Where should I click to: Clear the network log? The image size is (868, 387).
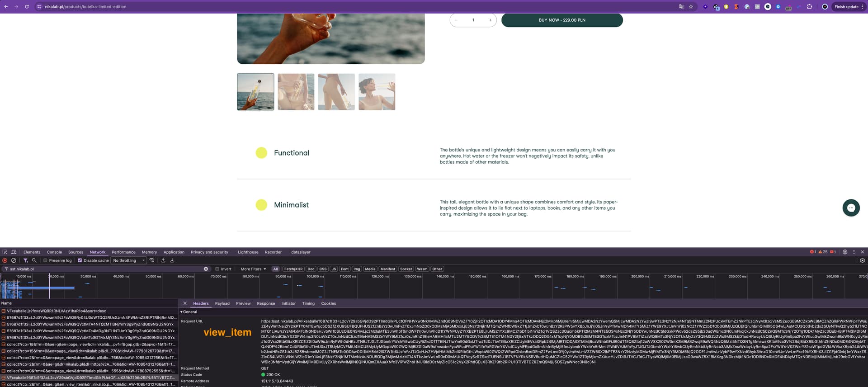tap(14, 260)
